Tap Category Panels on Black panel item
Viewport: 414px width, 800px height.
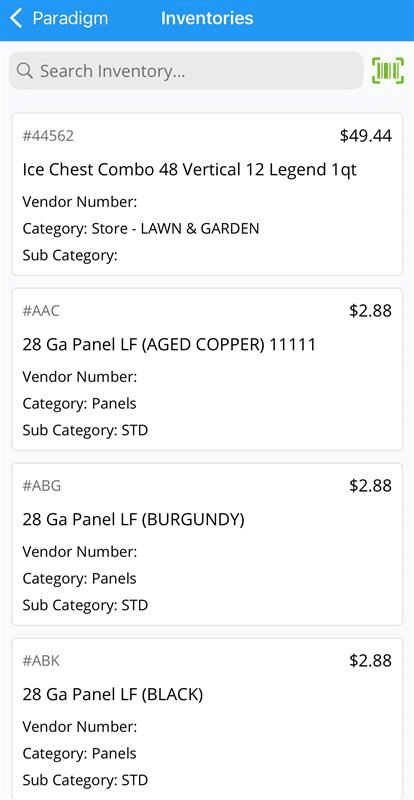[x=79, y=753]
